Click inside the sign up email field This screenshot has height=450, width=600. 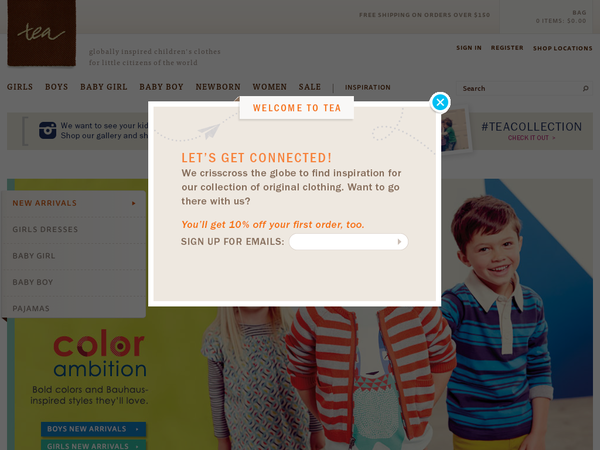coord(348,242)
